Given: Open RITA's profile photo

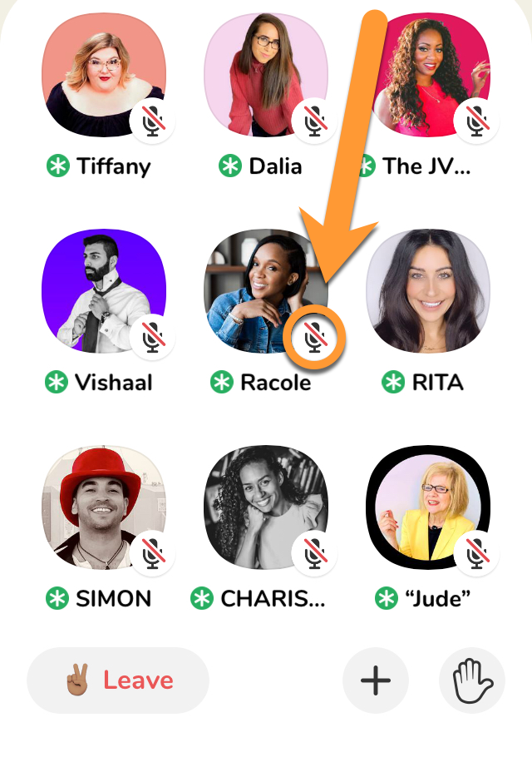Looking at the screenshot, I should [428, 290].
